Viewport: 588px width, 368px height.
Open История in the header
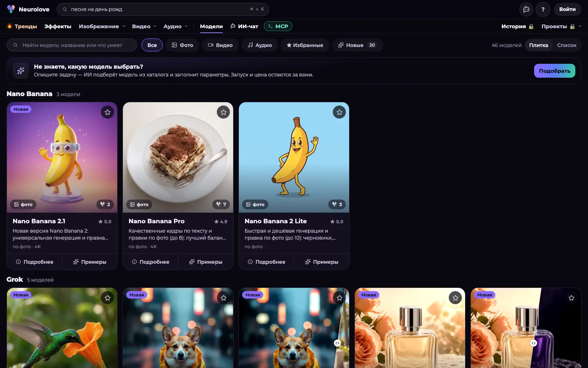coord(517,26)
